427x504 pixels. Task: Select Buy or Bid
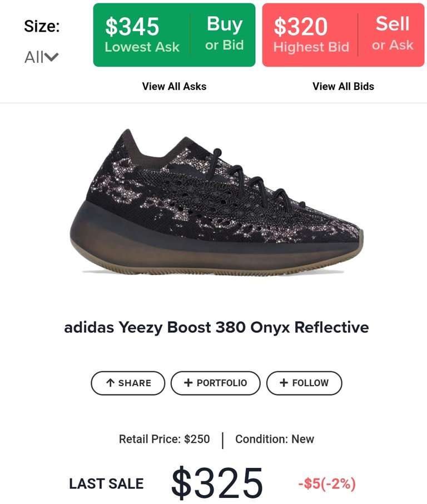[x=225, y=34]
